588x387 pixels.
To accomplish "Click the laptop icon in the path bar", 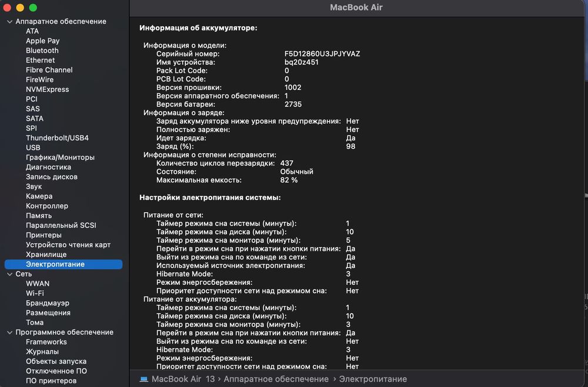I will tap(143, 379).
